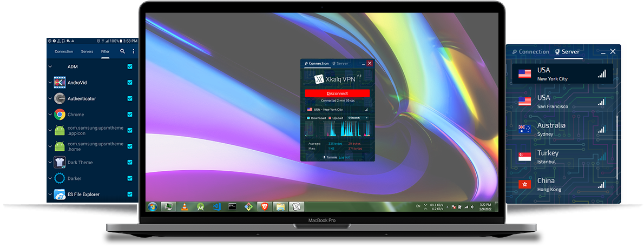Tap the com.samsung.upsmtheme.home Android icon
644x248 pixels.
tap(60, 146)
